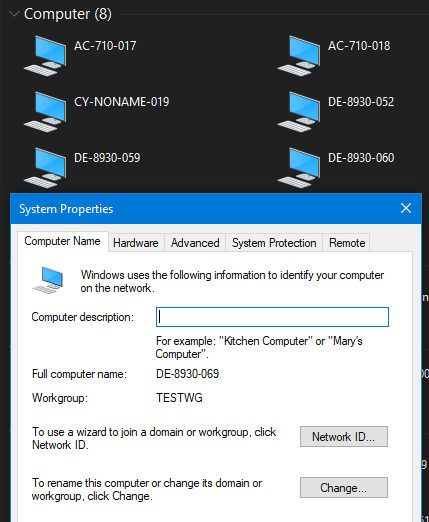This screenshot has width=429, height=522.
Task: Switch to the Hardware tab
Action: [x=136, y=243]
